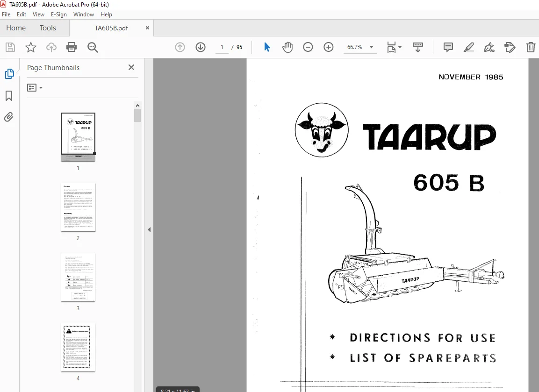Open the Sign document pen tool
Viewport: 539px width, 392px height.
(x=489, y=47)
